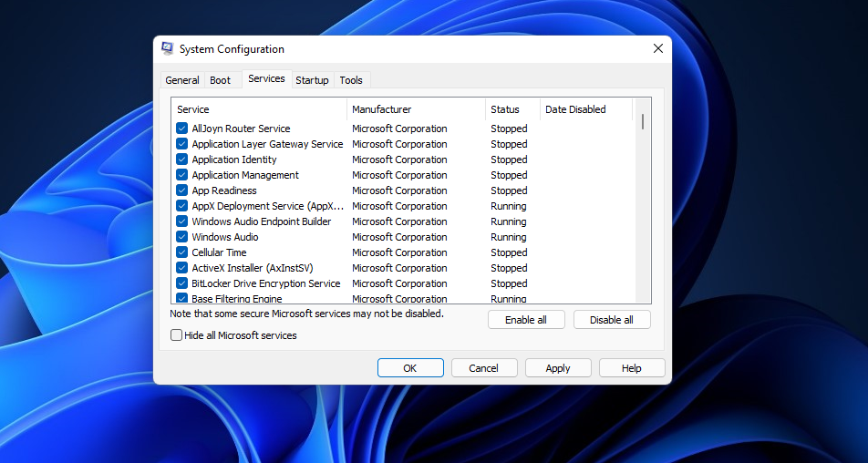
Task: Select Windows Audio Endpoint Builder text
Action: point(262,221)
